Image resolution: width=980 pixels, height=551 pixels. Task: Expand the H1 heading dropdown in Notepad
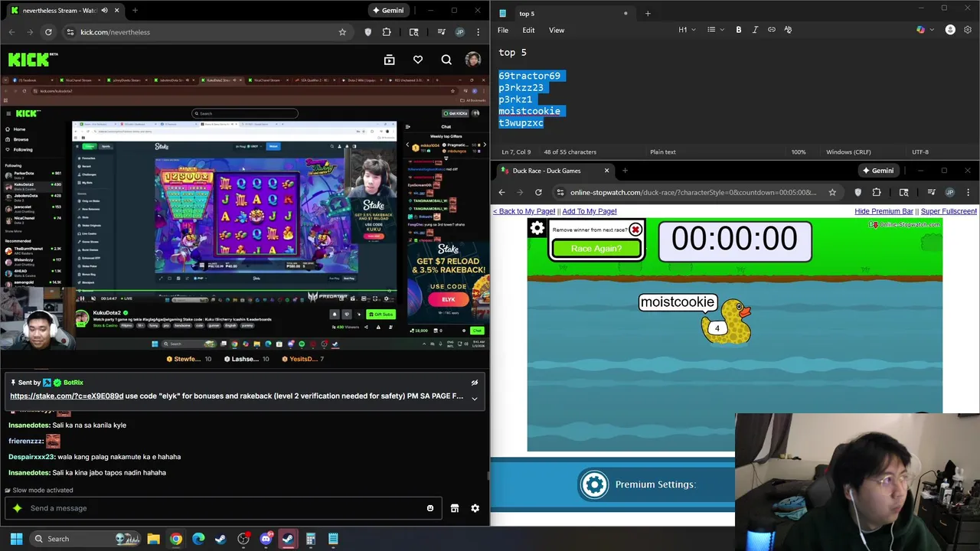click(687, 30)
